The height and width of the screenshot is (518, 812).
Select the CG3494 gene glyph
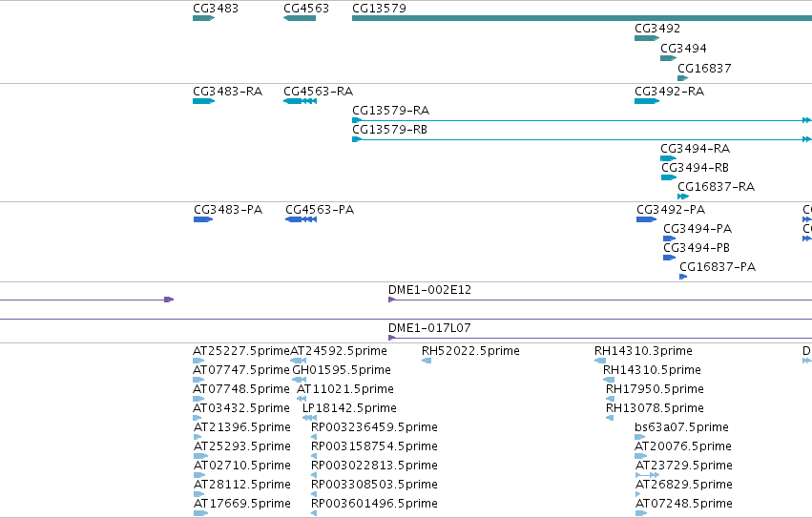669,58
